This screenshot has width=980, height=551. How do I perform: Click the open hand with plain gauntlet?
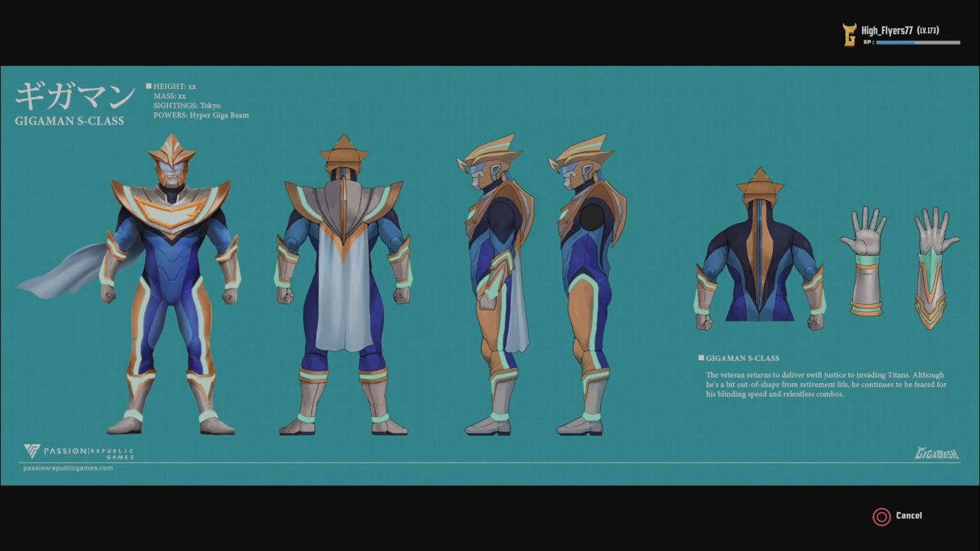coord(864,261)
